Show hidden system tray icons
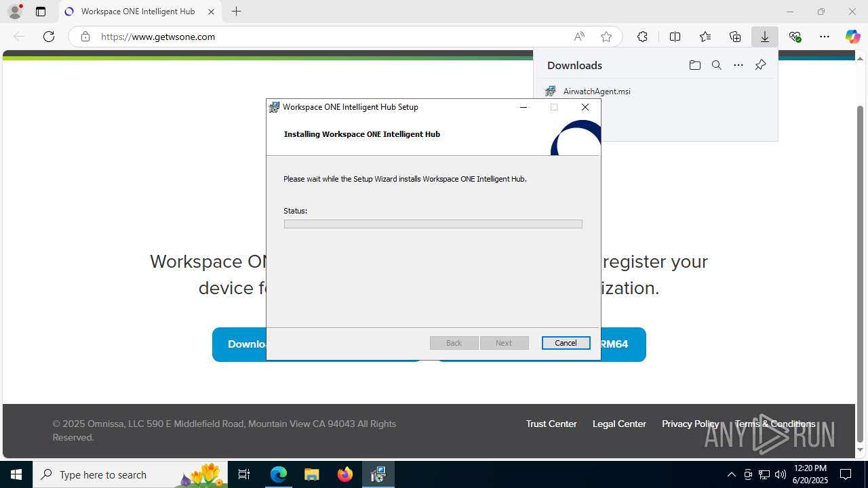Screen dimensions: 868x488 tap(731, 474)
